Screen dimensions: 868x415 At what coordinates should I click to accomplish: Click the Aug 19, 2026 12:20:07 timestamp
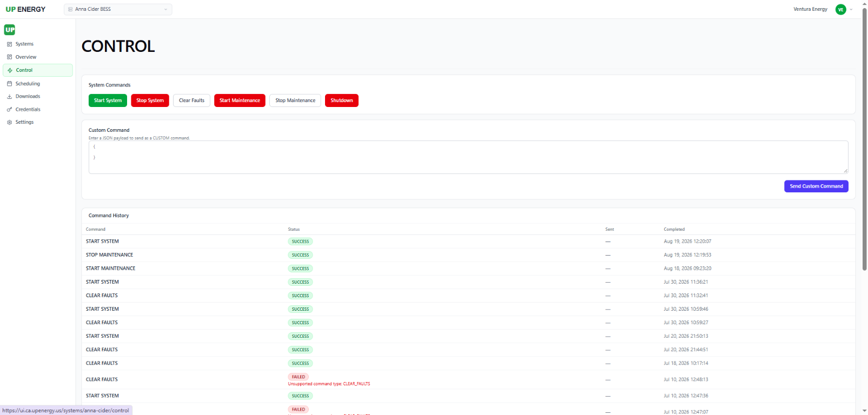pos(687,242)
